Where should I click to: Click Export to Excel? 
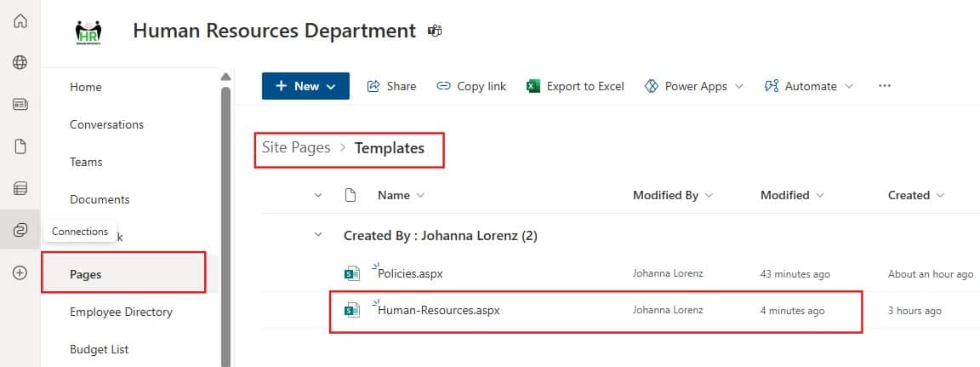tap(585, 86)
